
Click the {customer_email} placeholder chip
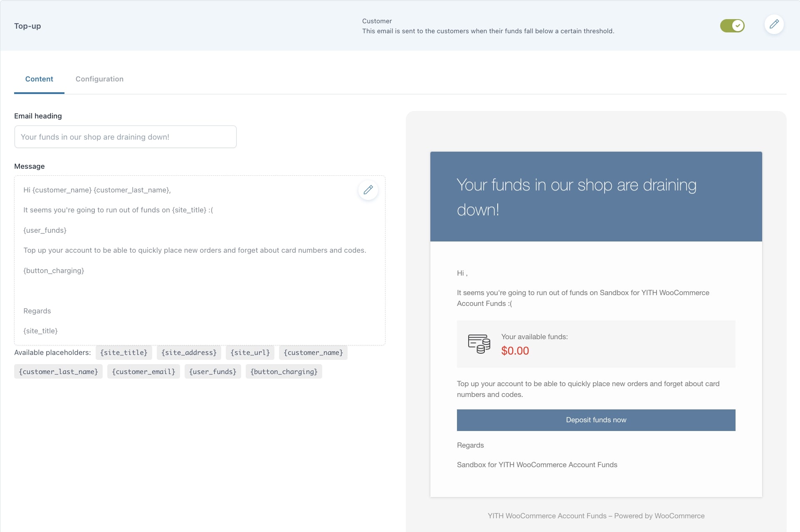coord(143,372)
